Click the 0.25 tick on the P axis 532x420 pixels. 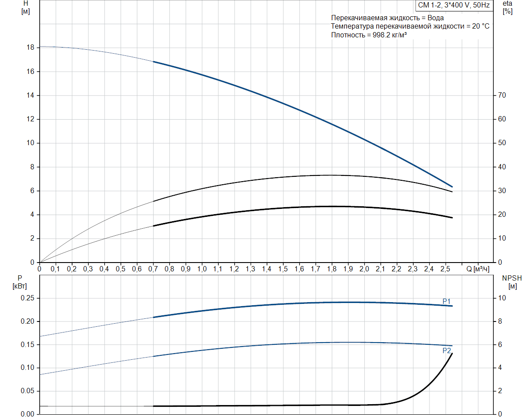point(27,298)
